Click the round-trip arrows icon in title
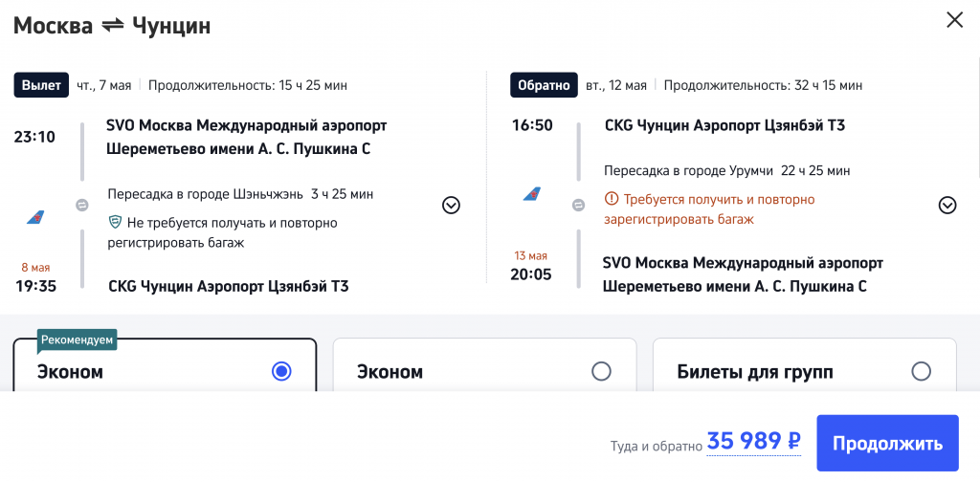Image resolution: width=980 pixels, height=482 pixels. tap(113, 26)
